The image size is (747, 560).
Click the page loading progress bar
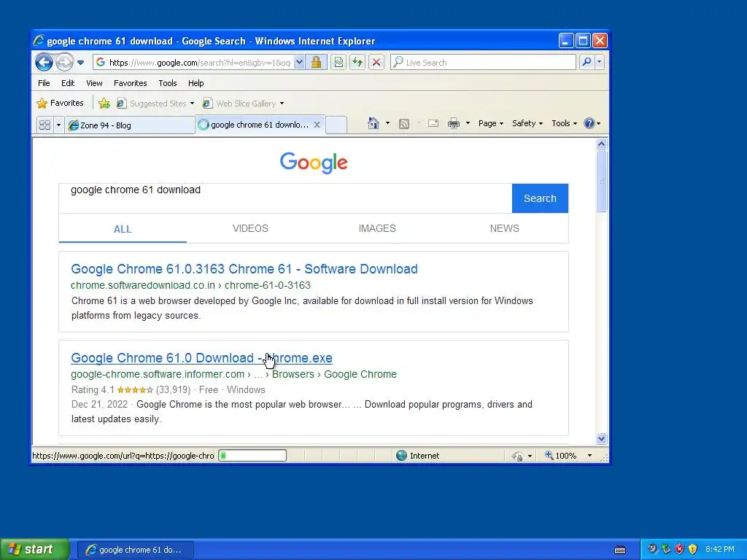(x=252, y=456)
